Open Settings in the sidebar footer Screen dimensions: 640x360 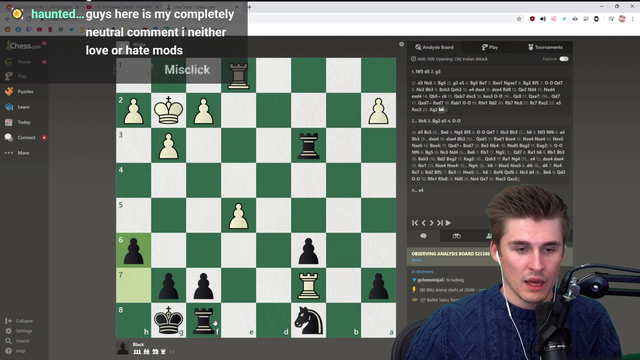19,331
